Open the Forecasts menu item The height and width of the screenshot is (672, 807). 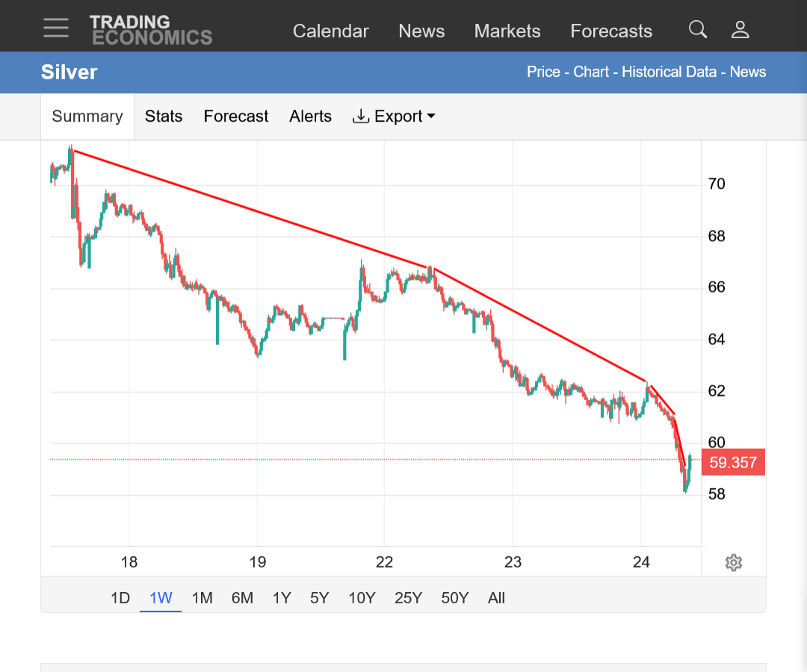coord(611,31)
